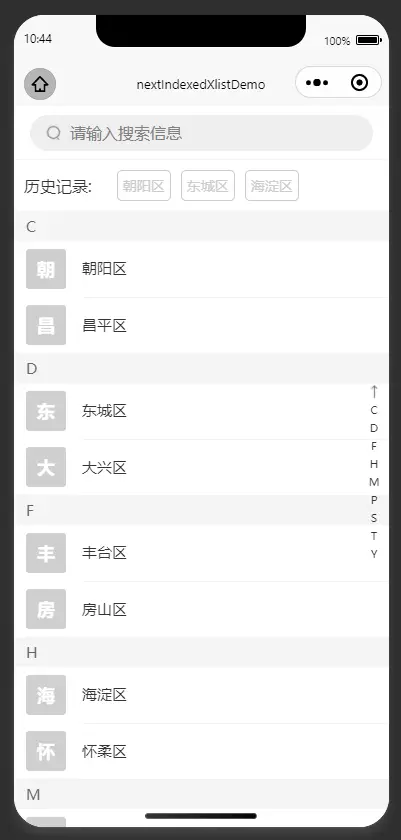The width and height of the screenshot is (401, 840).
Task: Click the search magnifier icon
Action: (x=54, y=133)
